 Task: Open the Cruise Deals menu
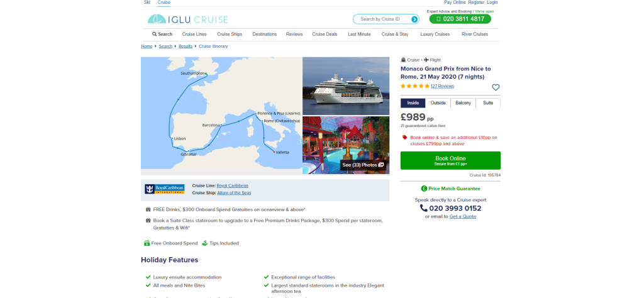pos(325,34)
